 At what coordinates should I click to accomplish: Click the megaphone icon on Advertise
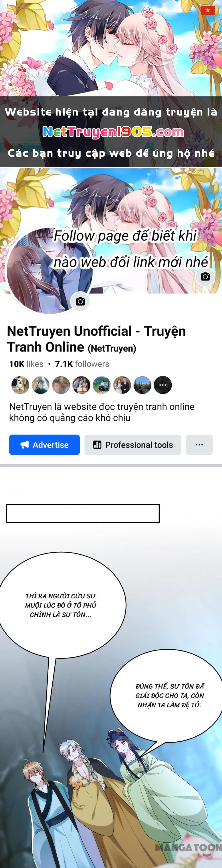click(x=25, y=445)
